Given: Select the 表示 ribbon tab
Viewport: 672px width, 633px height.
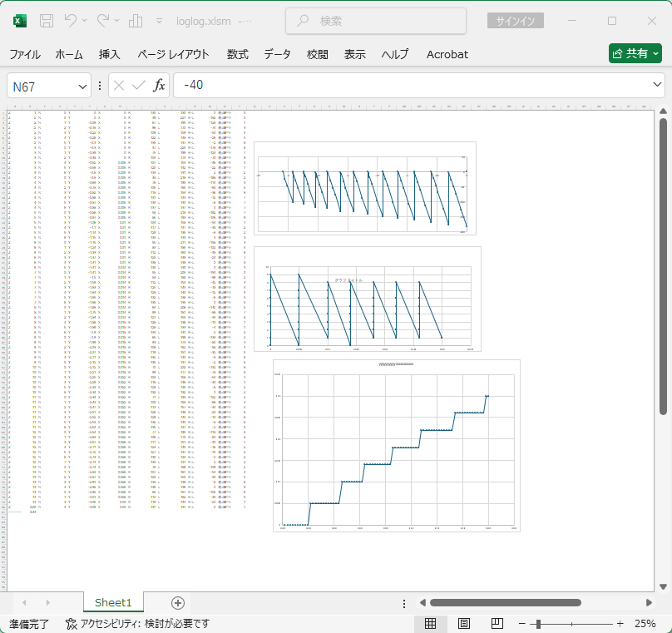Looking at the screenshot, I should click(355, 54).
